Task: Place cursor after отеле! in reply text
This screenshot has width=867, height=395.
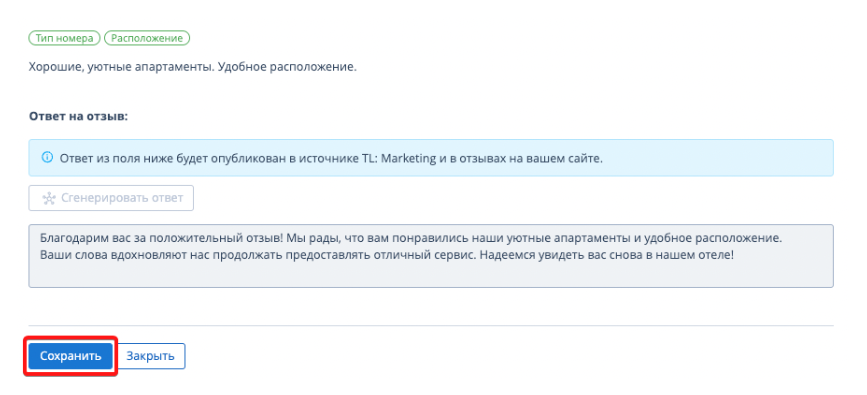Action: point(735,257)
